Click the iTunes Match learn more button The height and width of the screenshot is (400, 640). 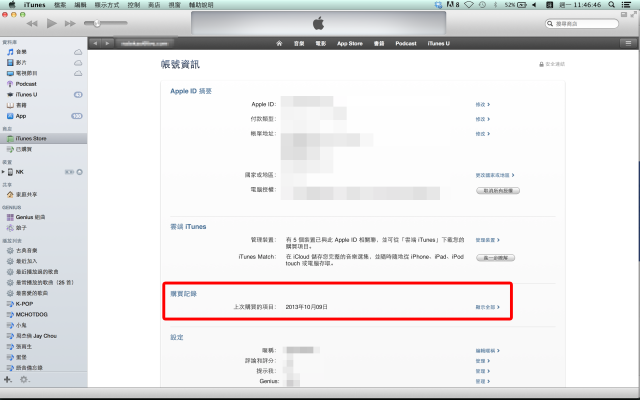pyautogui.click(x=496, y=258)
